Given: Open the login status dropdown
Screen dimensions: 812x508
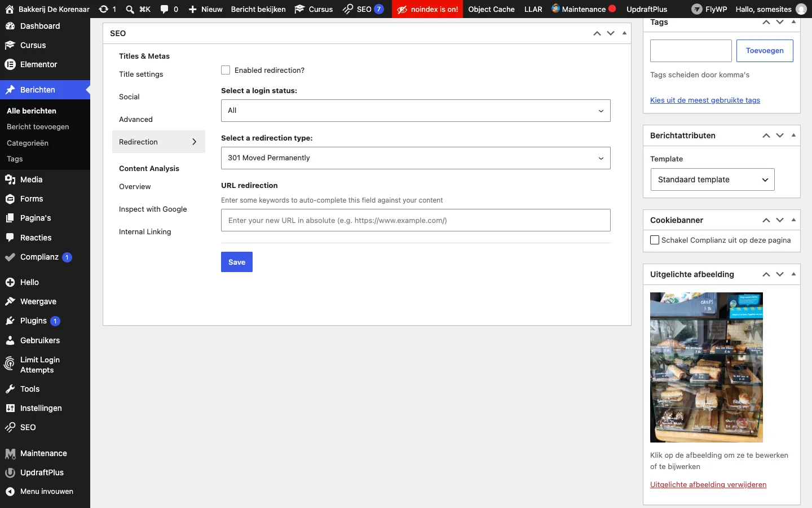Looking at the screenshot, I should [x=416, y=111].
